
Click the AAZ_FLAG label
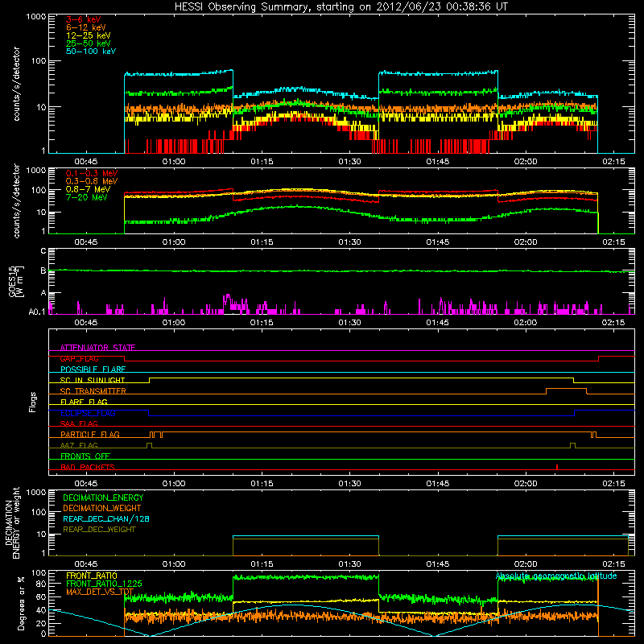pyautogui.click(x=79, y=445)
